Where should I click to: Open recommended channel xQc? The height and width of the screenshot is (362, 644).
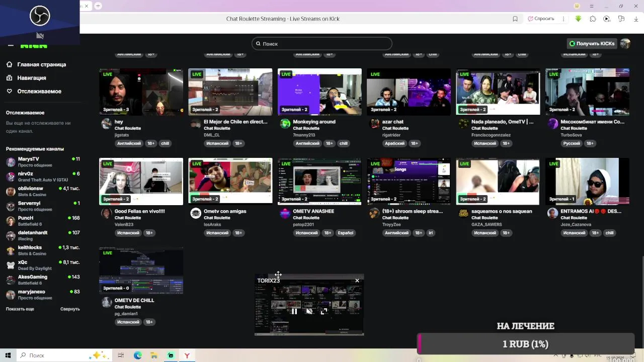tap(43, 265)
